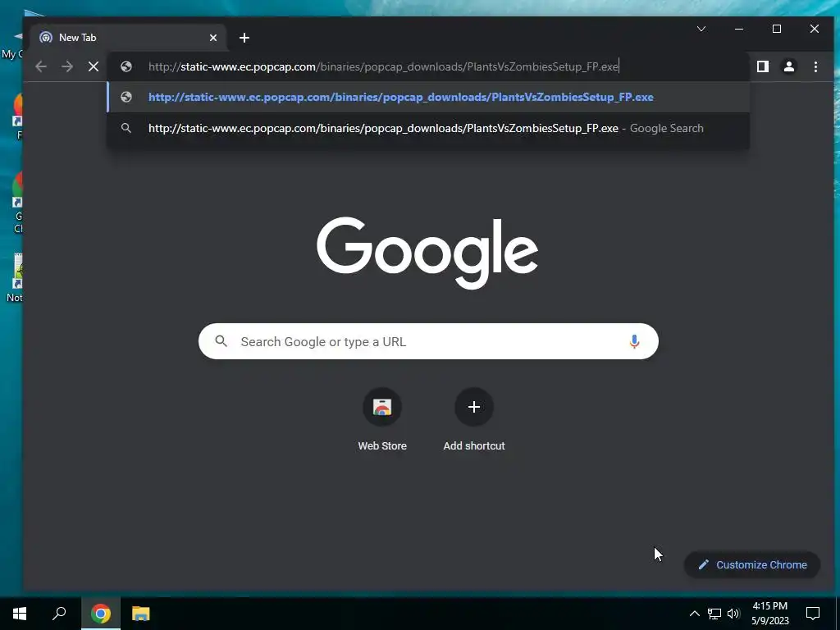
Task: Click the Add shortcut plus tile
Action: (x=473, y=407)
